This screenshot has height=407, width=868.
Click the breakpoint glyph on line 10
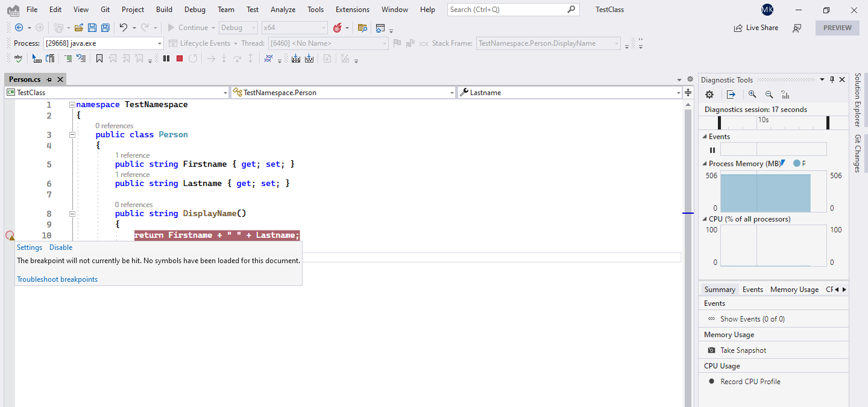tap(10, 235)
